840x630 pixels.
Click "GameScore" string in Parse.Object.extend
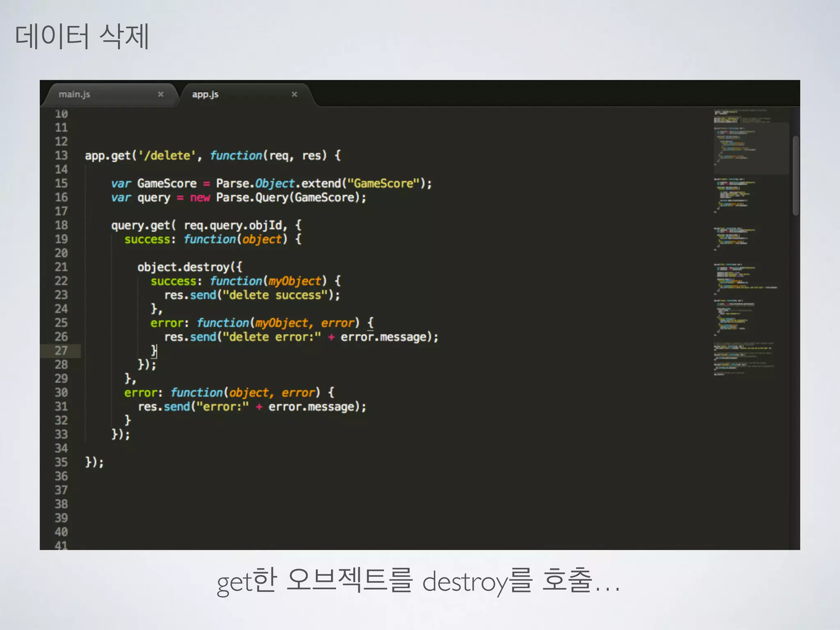point(383,183)
